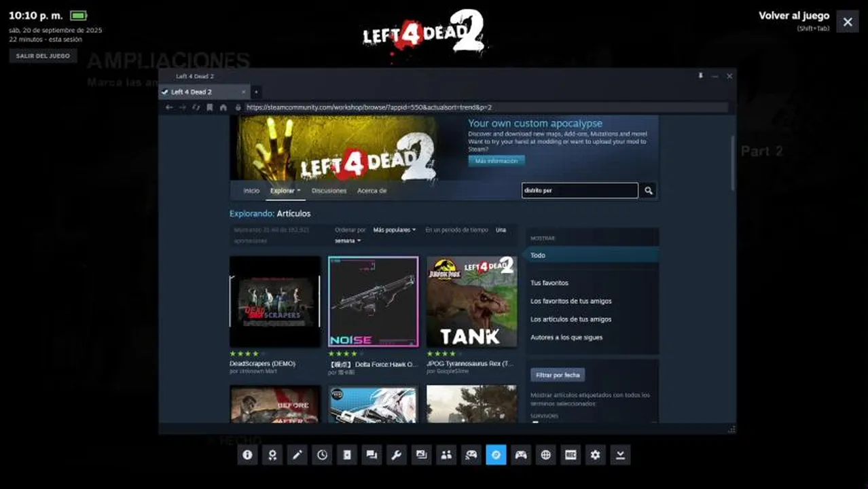This screenshot has width=868, height=489.
Task: Click the browser page vertical scrollbar
Action: pos(732,163)
